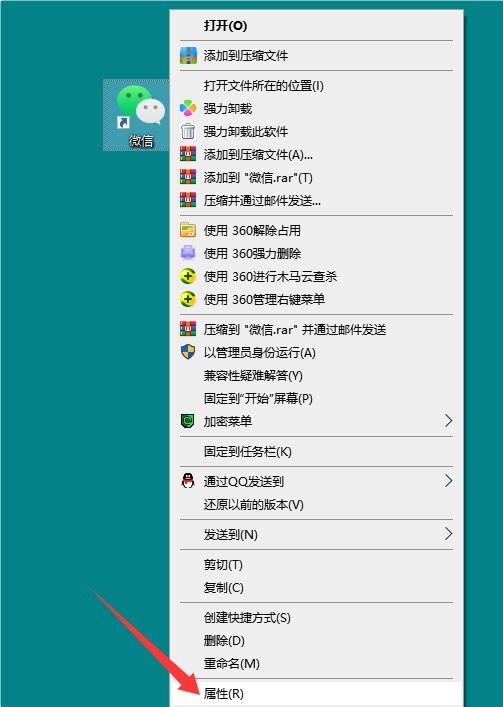Click WinRAR icon next to 添加到 "微信.rar"(T)
Image resolution: width=503 pixels, height=707 pixels.
point(188,177)
